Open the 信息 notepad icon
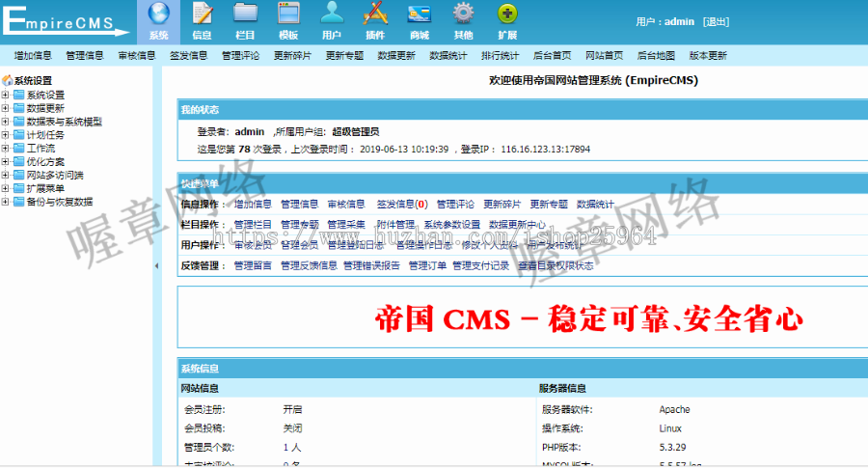The width and height of the screenshot is (868, 468). (x=203, y=14)
